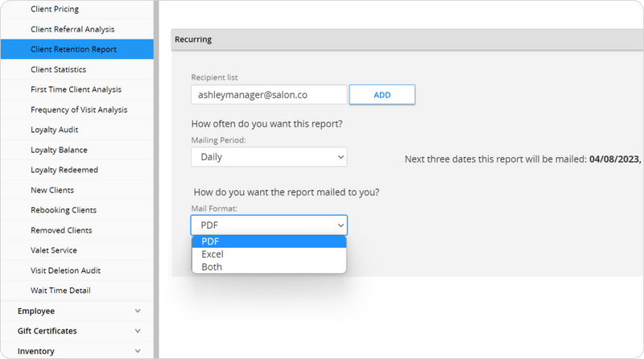Open the Client Pricing report
Image resolution: width=644 pixels, height=359 pixels.
55,9
